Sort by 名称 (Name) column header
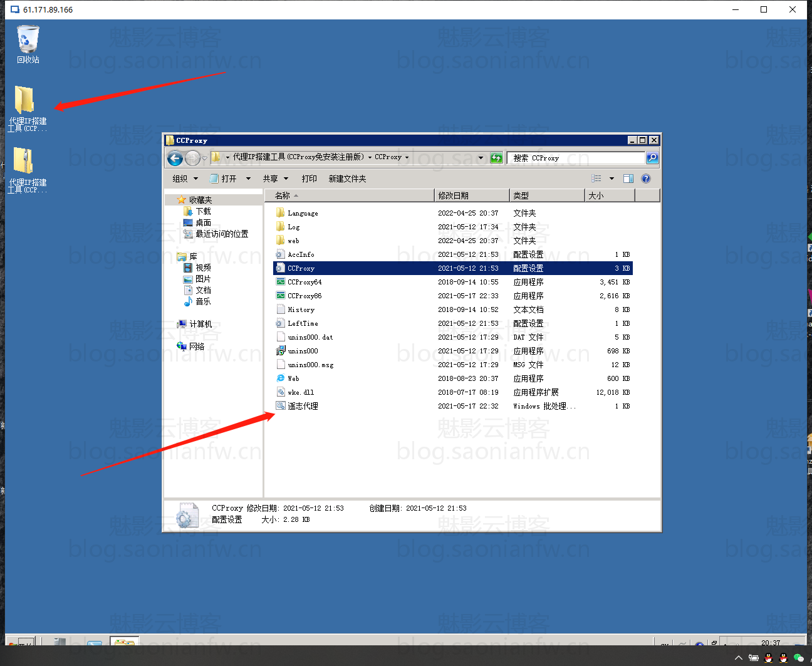Viewport: 812px width, 666px height. [350, 195]
